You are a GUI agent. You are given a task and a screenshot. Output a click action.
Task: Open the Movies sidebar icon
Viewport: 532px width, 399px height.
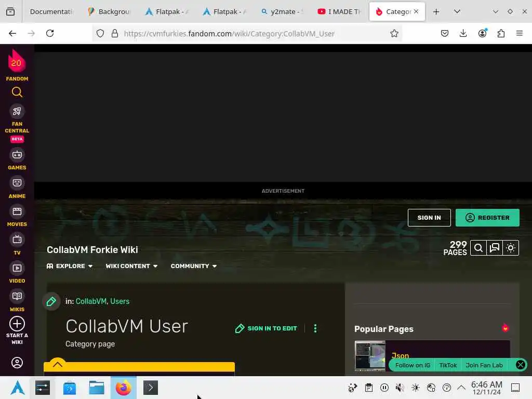click(17, 212)
